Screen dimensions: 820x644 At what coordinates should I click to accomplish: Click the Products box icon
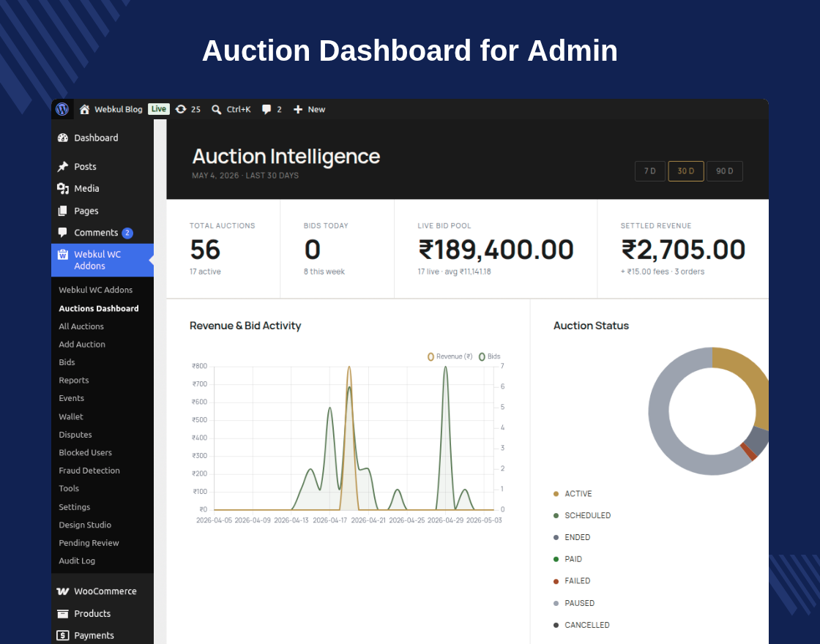pyautogui.click(x=63, y=614)
